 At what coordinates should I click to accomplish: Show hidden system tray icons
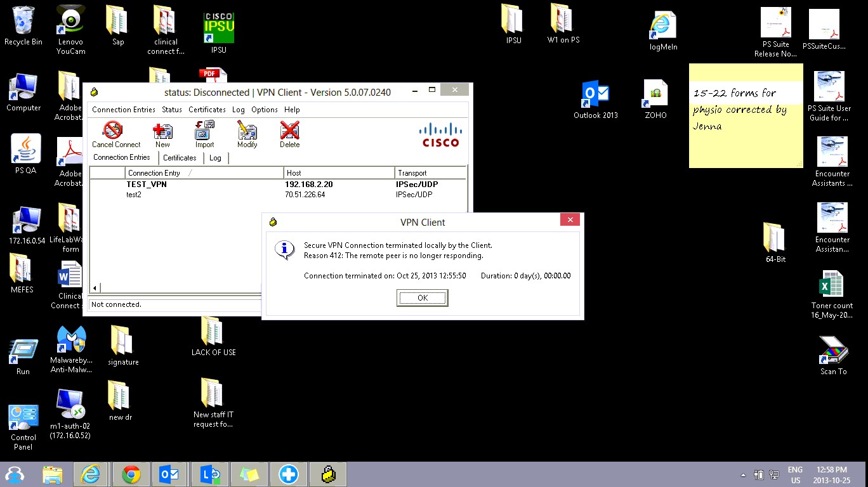[743, 475]
